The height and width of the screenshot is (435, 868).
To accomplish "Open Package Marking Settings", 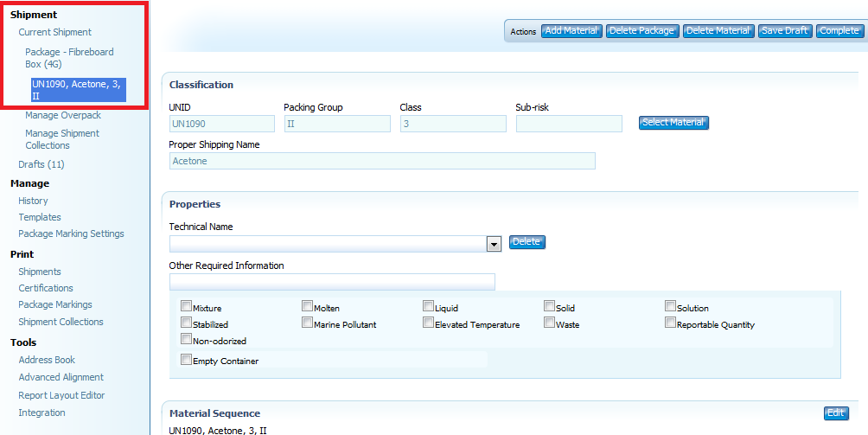I will point(71,233).
